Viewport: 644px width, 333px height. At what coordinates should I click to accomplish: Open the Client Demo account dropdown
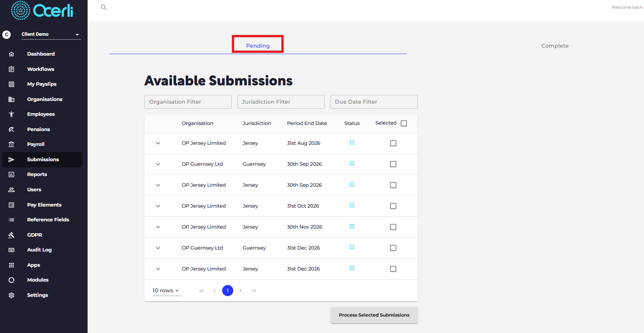point(51,34)
